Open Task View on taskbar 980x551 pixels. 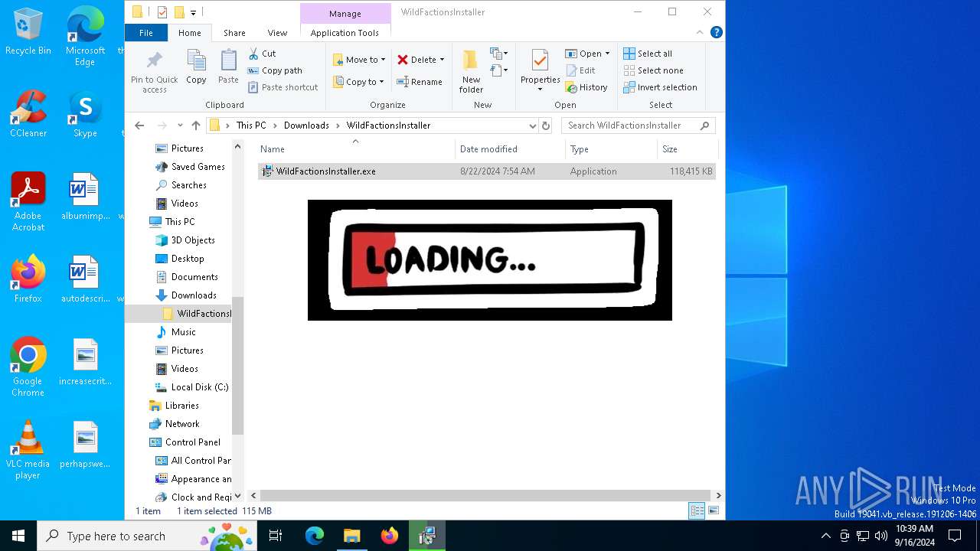point(276,536)
